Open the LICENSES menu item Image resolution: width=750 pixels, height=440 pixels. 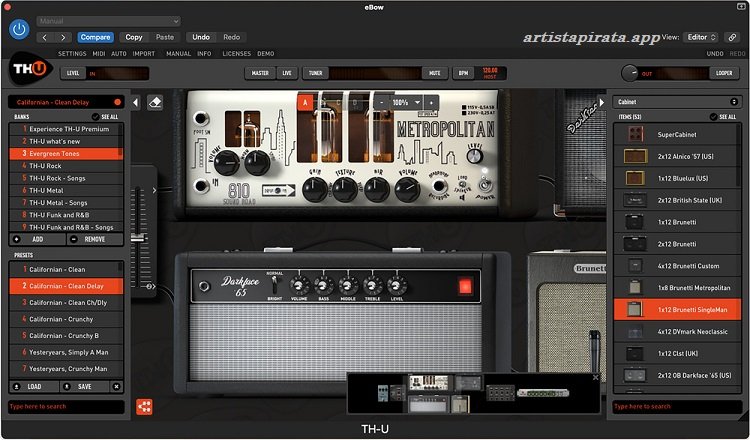236,53
